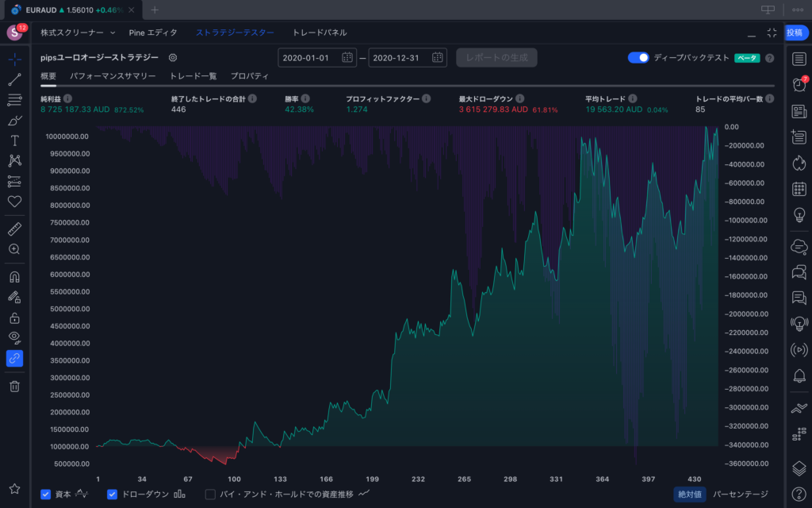The image size is (812, 508).
Task: Open favorites star toolbar
Action: click(x=14, y=488)
